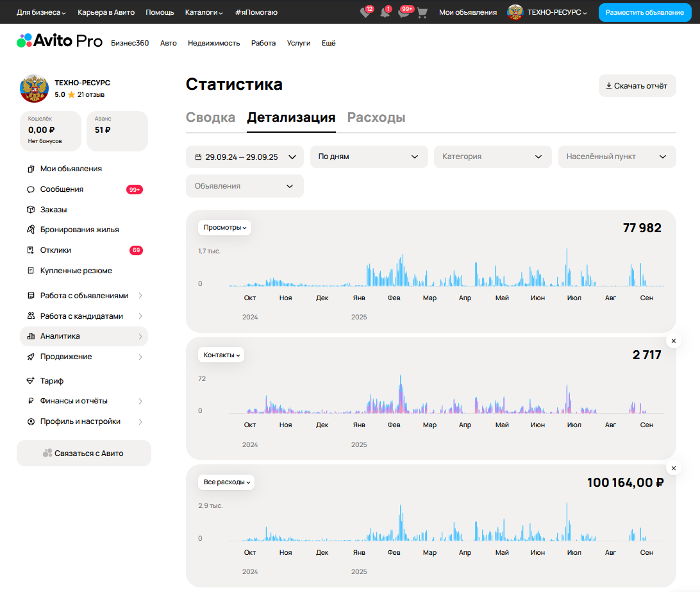Click Сообщения speech bubble sidebar icon
The image size is (700, 592).
click(31, 189)
